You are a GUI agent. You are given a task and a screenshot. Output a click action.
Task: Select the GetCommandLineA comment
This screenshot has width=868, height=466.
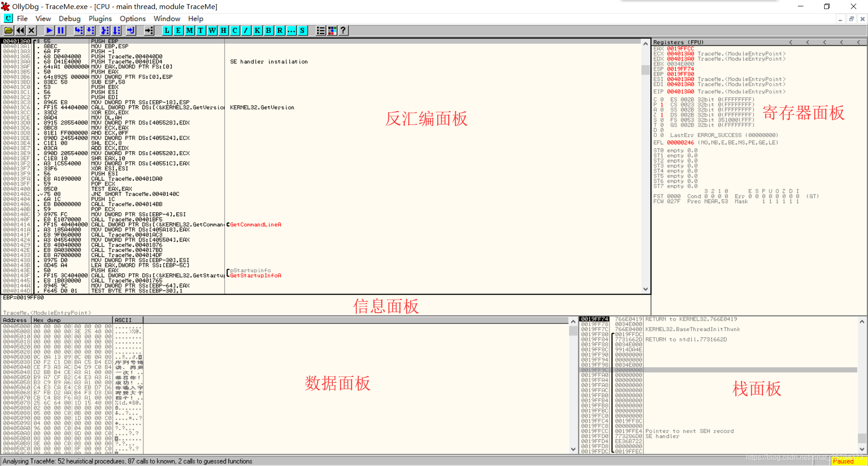click(x=255, y=224)
